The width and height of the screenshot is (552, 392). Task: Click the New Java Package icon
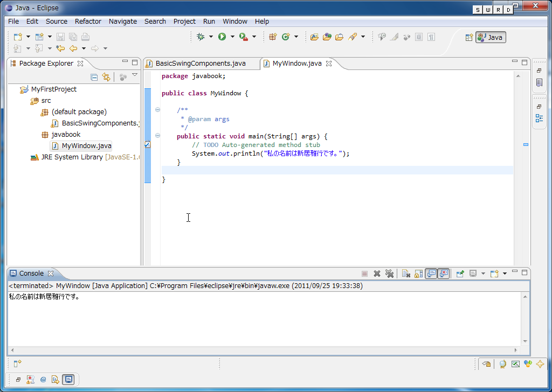273,37
